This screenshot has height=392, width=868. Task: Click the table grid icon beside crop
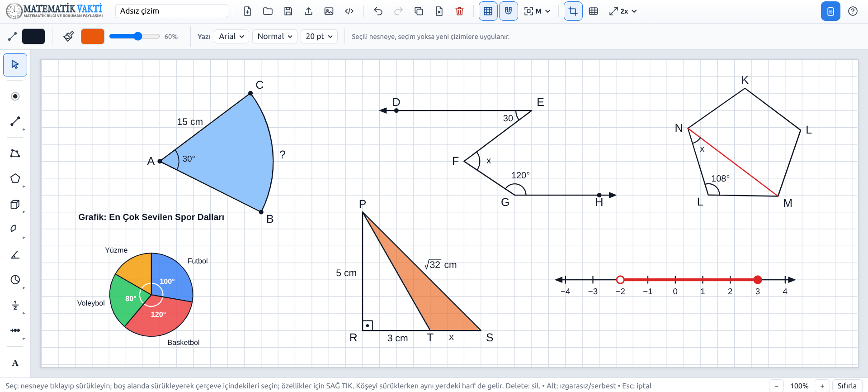593,11
